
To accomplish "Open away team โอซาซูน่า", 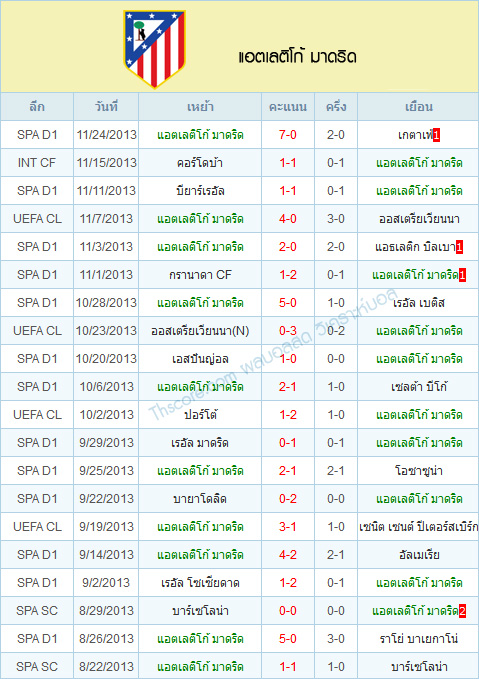I will [x=419, y=471].
